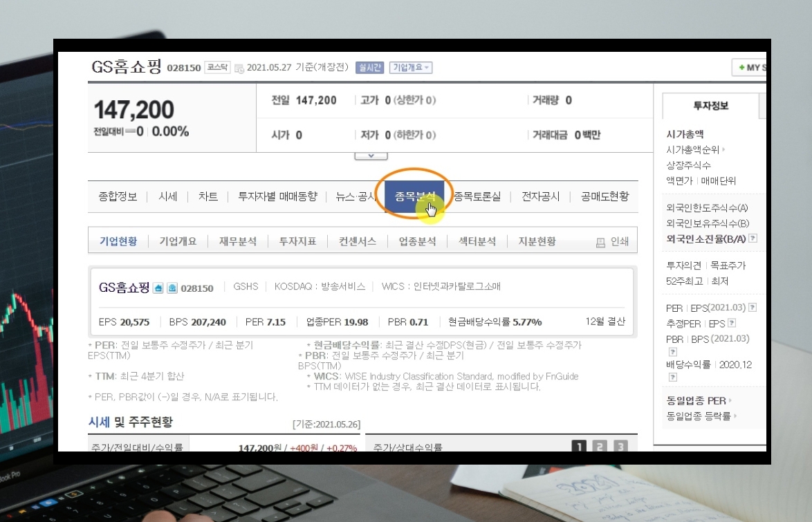Select the 업종분석 sub-tab
812x522 pixels.
(417, 241)
